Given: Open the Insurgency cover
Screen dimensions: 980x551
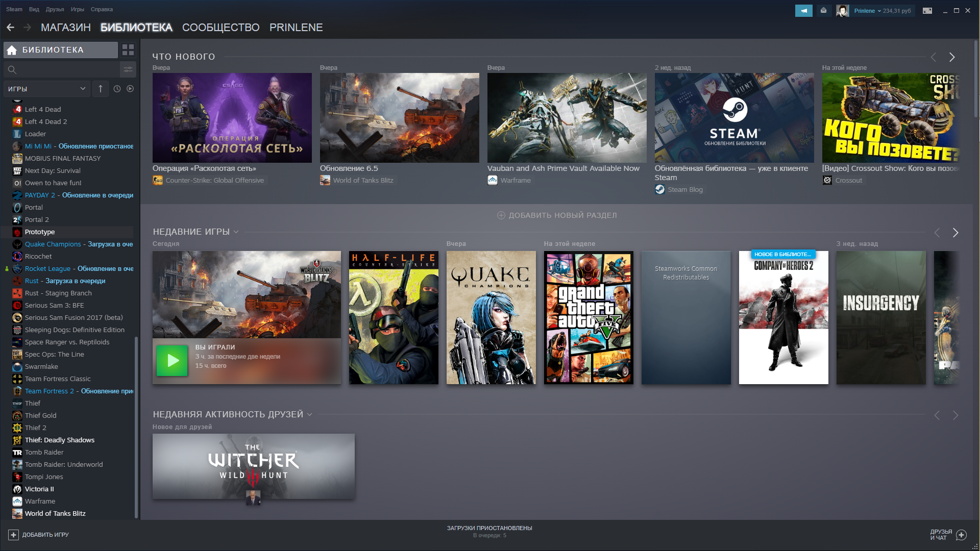Looking at the screenshot, I should click(x=881, y=317).
